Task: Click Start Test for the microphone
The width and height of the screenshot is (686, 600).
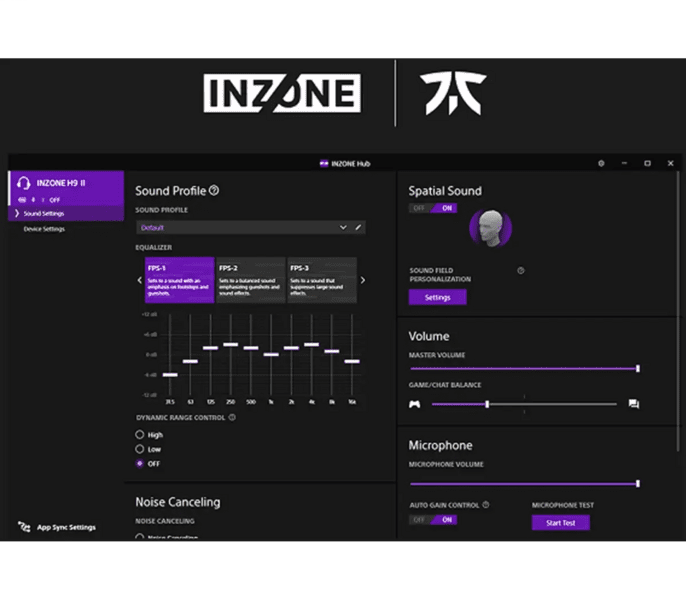Action: tap(560, 522)
